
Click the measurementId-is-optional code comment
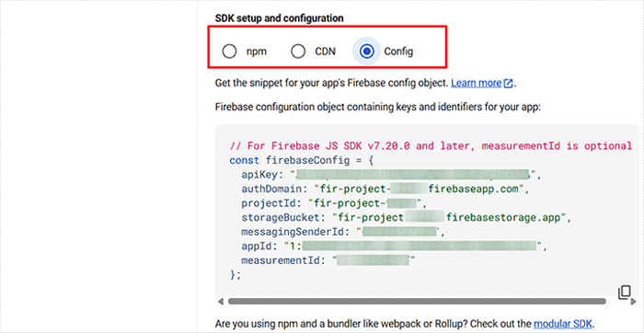point(431,146)
